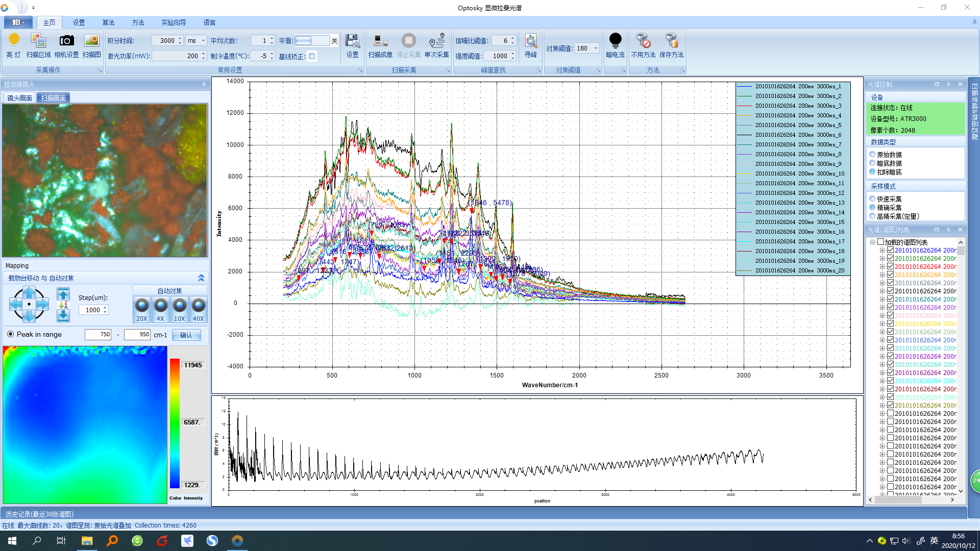Open the 对焦阈值 180 dropdown

(x=596, y=48)
